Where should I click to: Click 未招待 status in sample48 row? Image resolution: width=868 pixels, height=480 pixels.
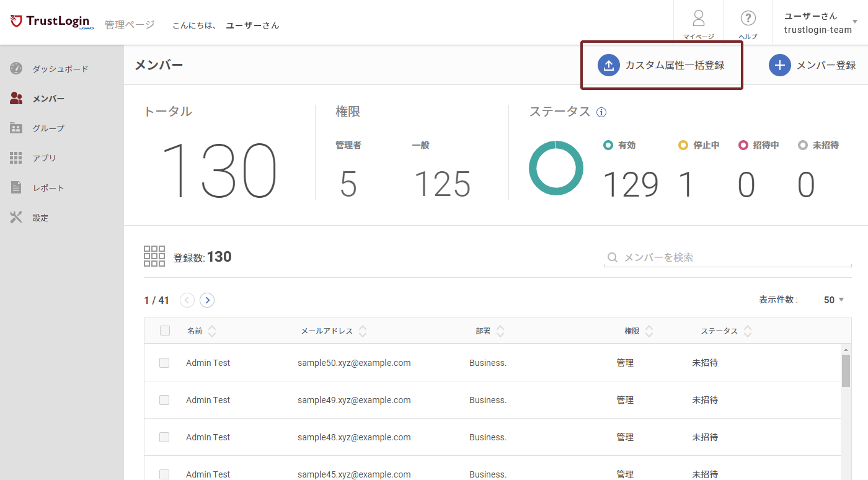705,437
